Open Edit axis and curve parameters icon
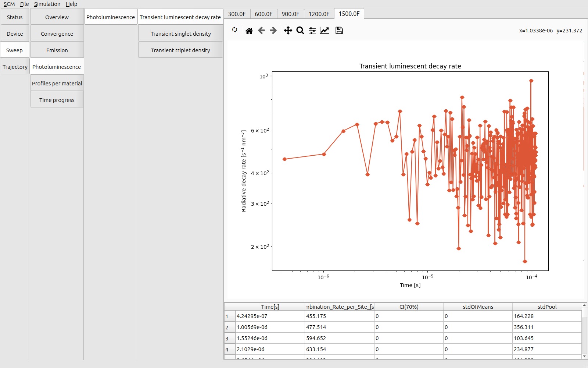The width and height of the screenshot is (588, 368). (325, 31)
